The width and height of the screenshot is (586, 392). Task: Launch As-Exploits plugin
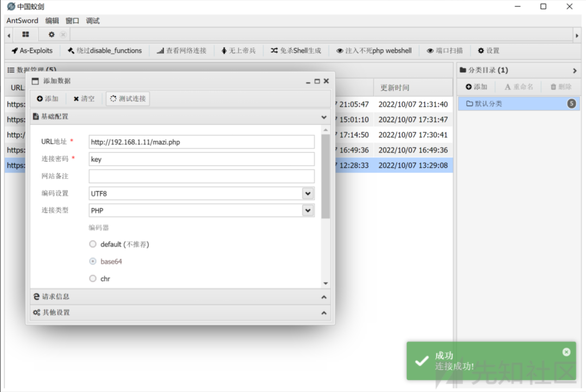pos(32,51)
